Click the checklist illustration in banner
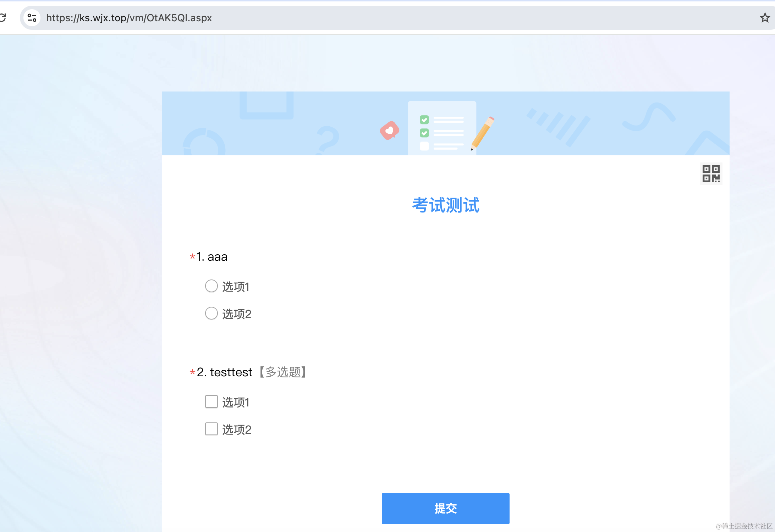The width and height of the screenshot is (775, 532). coord(442,128)
